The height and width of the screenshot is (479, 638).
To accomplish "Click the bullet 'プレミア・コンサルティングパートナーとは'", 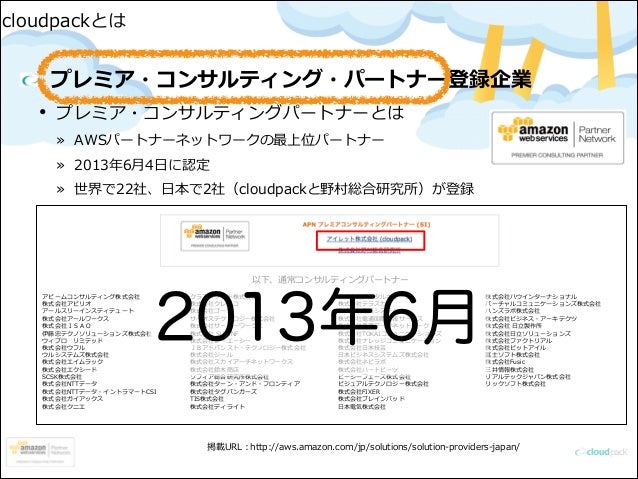I will pyautogui.click(x=230, y=113).
